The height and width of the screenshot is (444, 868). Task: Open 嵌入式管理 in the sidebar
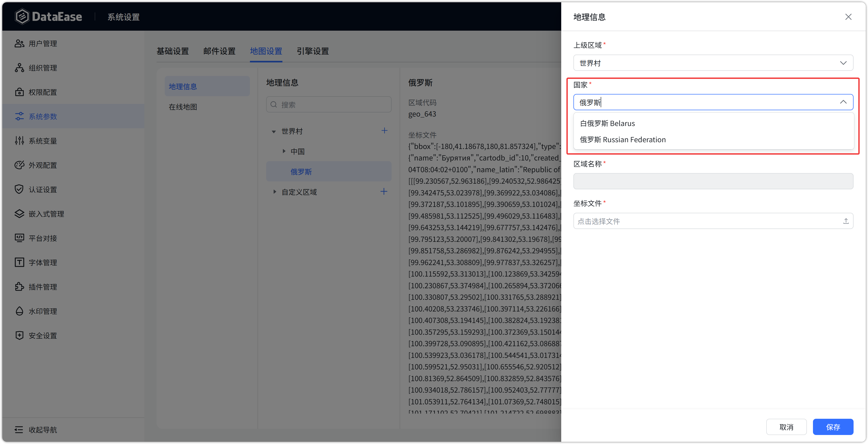tap(74, 214)
